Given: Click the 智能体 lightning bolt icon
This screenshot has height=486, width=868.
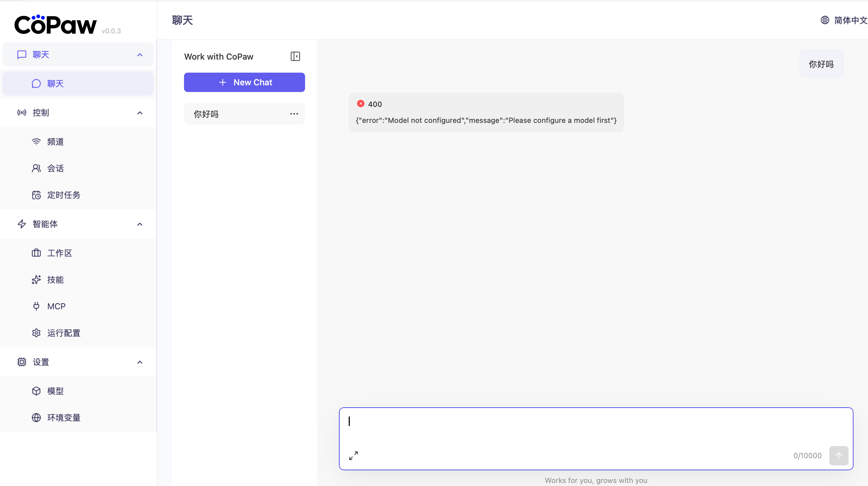Looking at the screenshot, I should pos(21,224).
